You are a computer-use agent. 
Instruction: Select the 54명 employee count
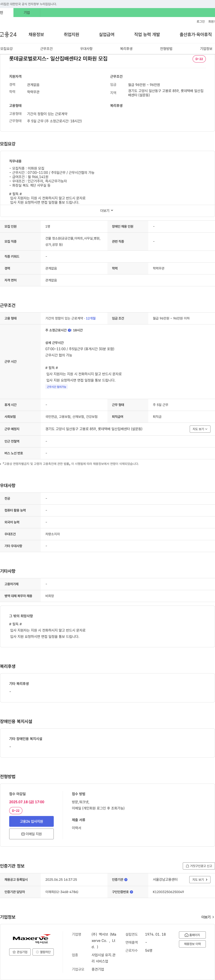[x=149, y=950]
